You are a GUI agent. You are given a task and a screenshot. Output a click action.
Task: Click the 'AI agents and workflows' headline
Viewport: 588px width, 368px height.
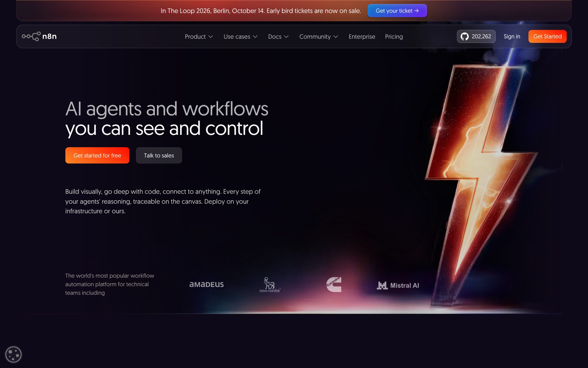click(x=167, y=109)
